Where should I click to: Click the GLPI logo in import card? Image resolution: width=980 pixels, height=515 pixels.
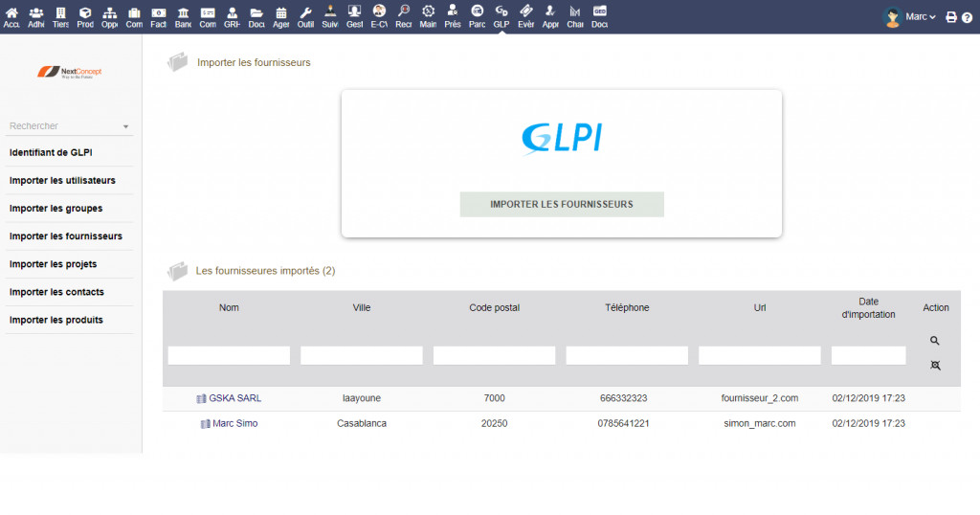tap(562, 138)
